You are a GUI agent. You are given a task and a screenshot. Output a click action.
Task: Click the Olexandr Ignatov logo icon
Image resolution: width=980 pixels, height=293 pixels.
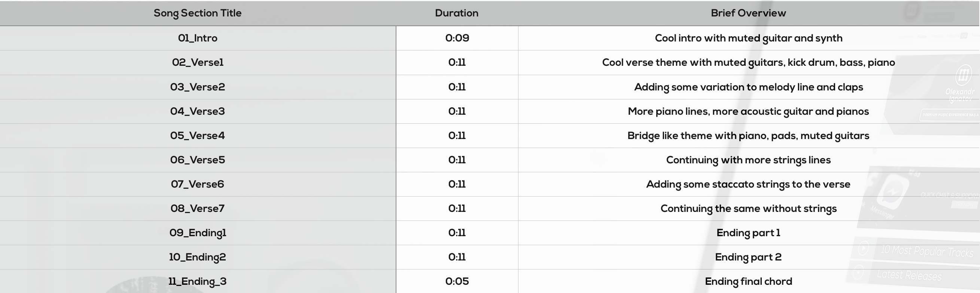tap(963, 74)
